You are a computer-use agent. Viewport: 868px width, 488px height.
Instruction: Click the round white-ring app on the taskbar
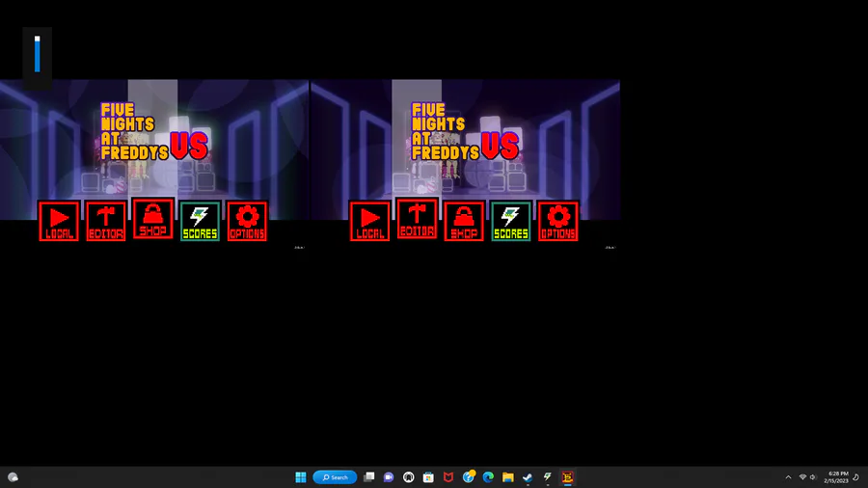[409, 477]
